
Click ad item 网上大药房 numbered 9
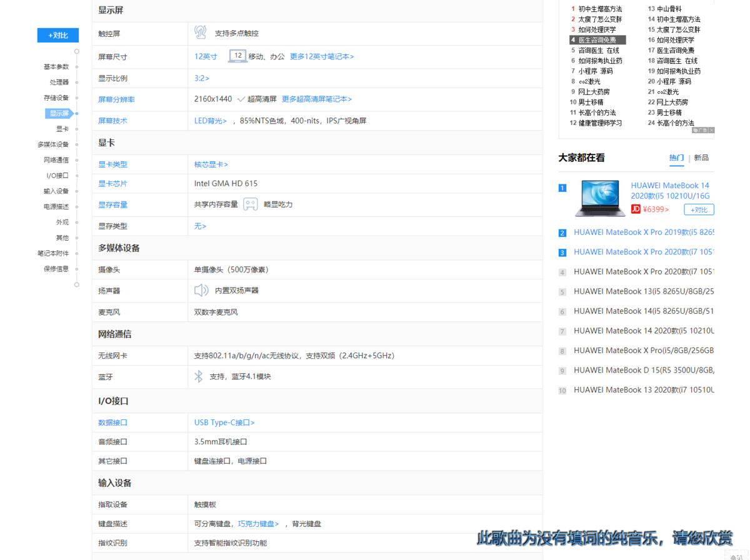594,92
